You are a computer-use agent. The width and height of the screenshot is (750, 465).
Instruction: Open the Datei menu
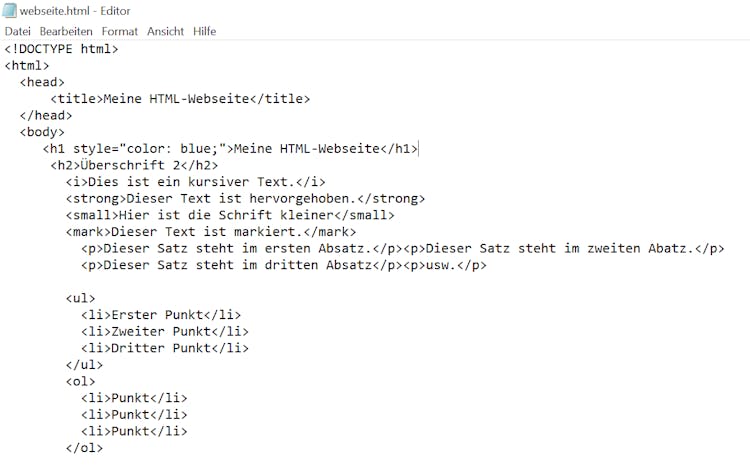coord(18,32)
